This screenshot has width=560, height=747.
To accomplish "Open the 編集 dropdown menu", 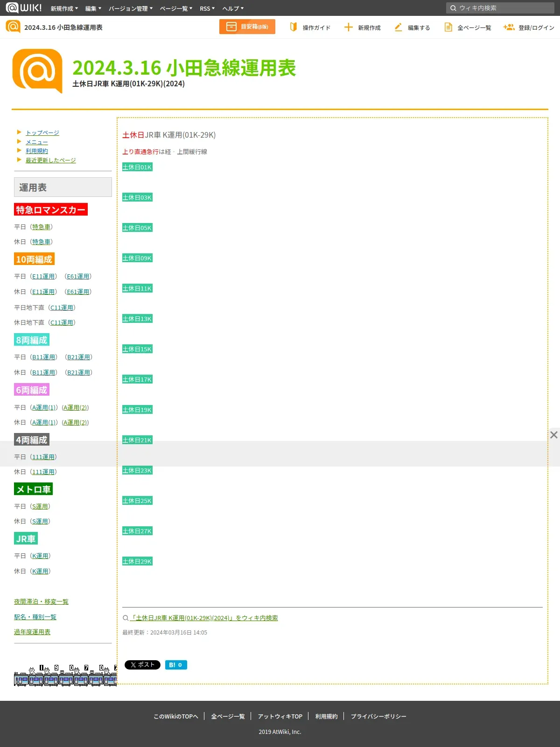I will [x=93, y=8].
